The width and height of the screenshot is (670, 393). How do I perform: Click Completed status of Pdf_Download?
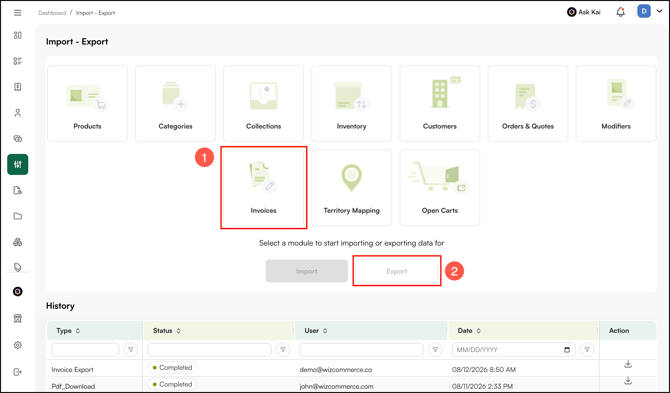(x=172, y=384)
